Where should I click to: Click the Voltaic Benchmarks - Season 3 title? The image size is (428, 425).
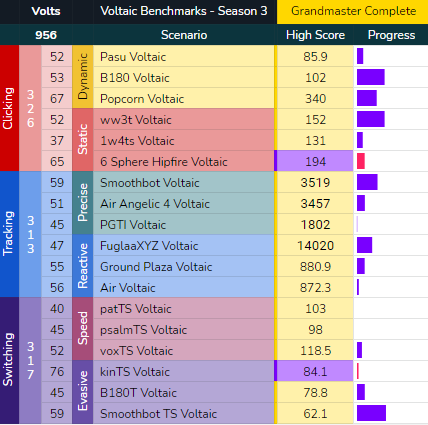184,11
